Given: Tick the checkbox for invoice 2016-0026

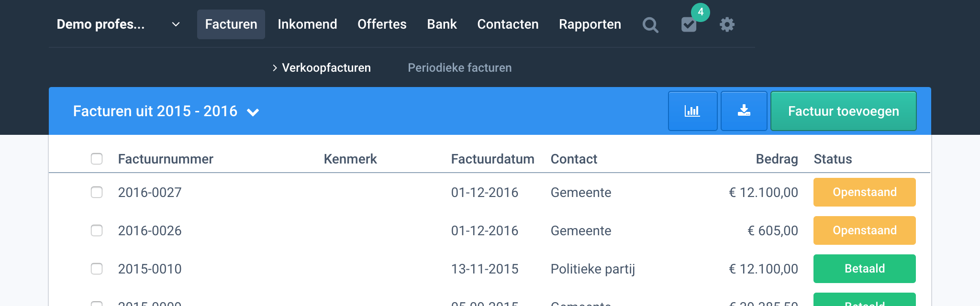Looking at the screenshot, I should (x=97, y=230).
